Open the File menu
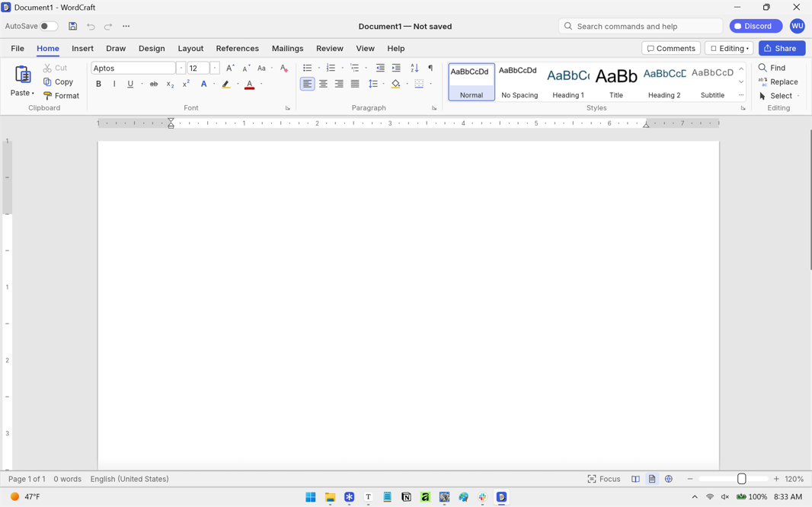Image resolution: width=812 pixels, height=507 pixels. (18, 48)
